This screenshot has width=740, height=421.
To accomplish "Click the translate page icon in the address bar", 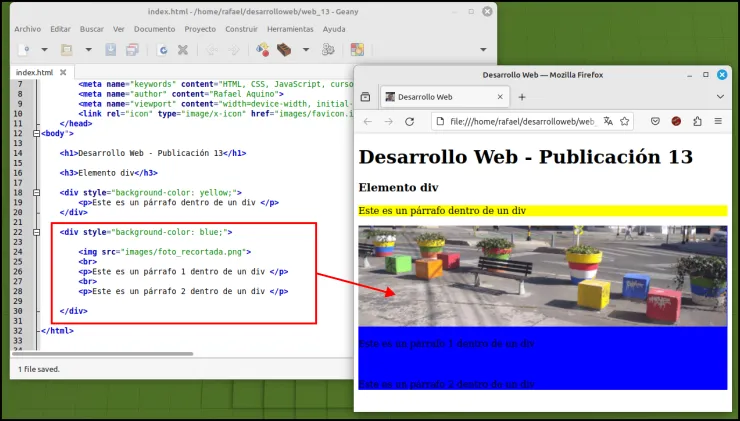I will (608, 122).
